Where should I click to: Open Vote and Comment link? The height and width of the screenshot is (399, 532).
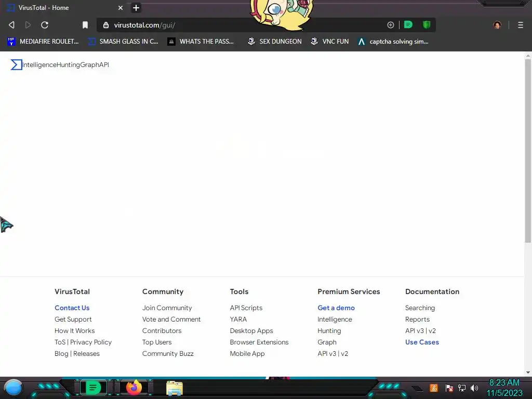pos(171,320)
